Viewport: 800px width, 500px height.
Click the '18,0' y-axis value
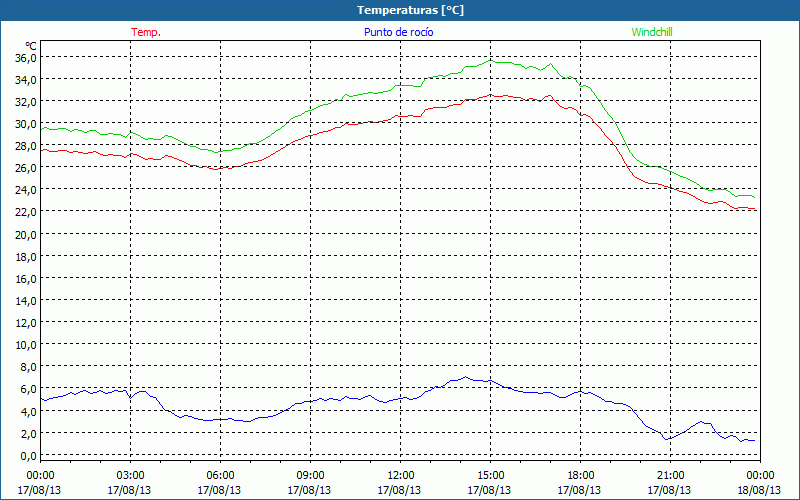pyautogui.click(x=26, y=257)
